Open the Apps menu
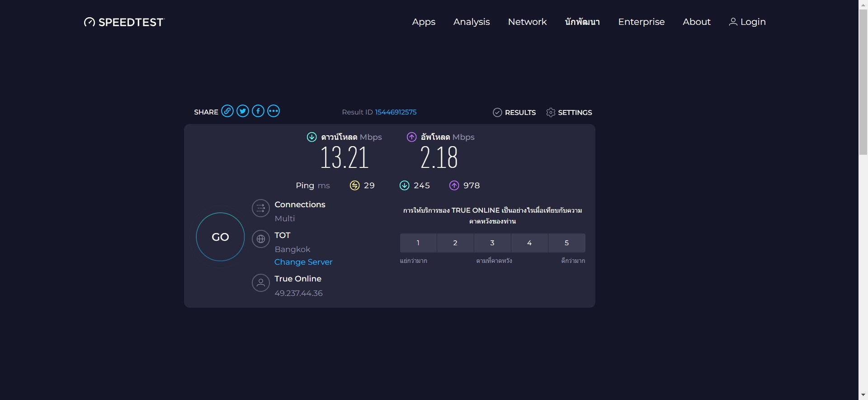Viewport: 868px width, 400px height. 424,22
